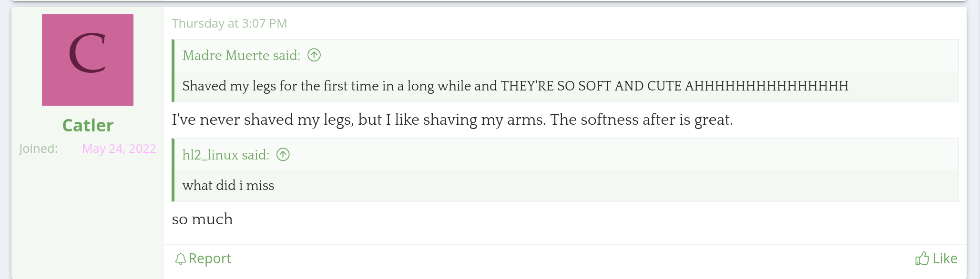The width and height of the screenshot is (980, 279).
Task: Click the "so much" reply text
Action: [203, 219]
